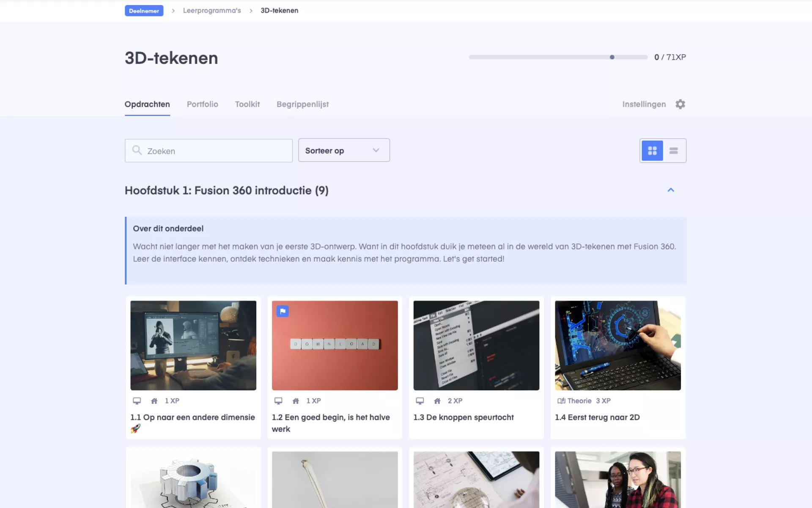Viewport: 812px width, 508px height.
Task: Click the house icon under the 1.3 card
Action: (x=437, y=401)
